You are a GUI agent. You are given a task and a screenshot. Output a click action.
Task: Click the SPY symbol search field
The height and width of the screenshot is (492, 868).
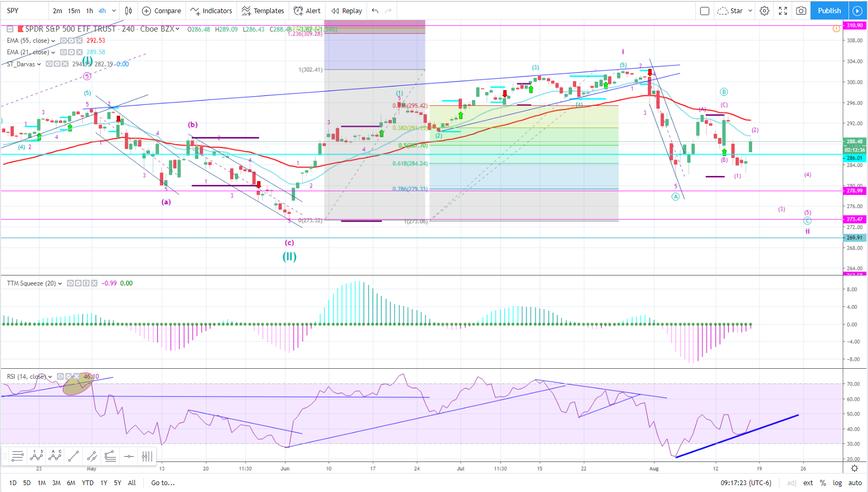coord(25,11)
